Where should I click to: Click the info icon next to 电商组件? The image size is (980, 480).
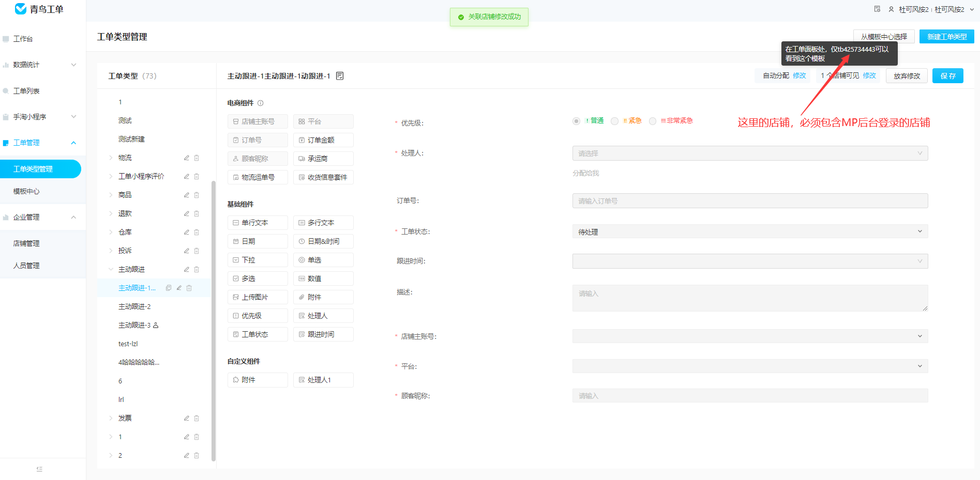pos(261,103)
